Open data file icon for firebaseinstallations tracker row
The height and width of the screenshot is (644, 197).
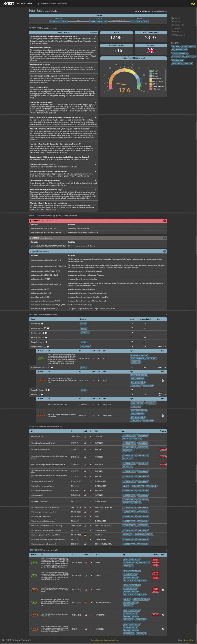[x=163, y=380]
